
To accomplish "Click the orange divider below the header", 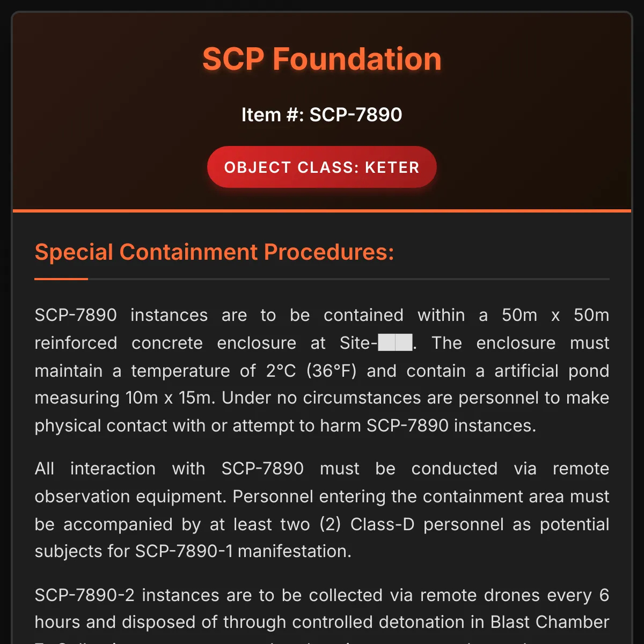I will click(x=321, y=211).
